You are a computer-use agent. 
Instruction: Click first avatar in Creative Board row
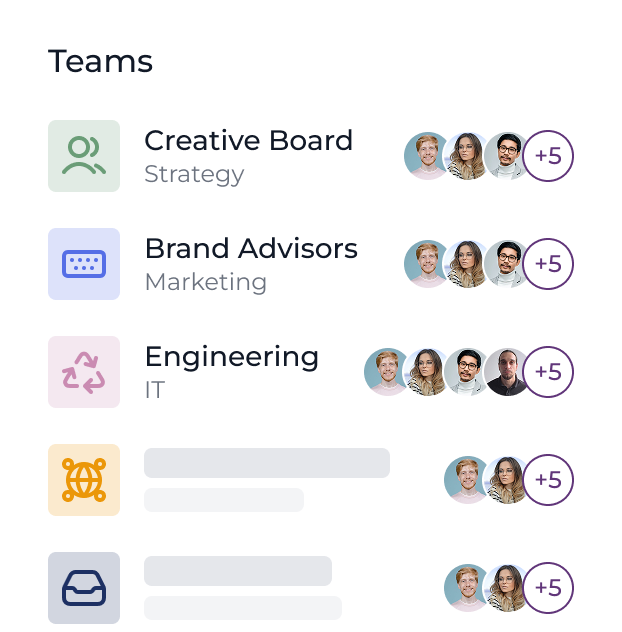coord(426,156)
